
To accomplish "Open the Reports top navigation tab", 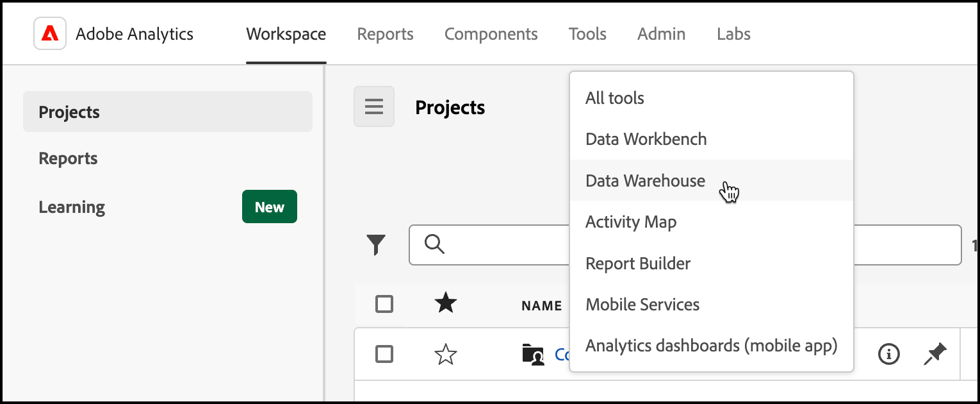I will pyautogui.click(x=385, y=34).
